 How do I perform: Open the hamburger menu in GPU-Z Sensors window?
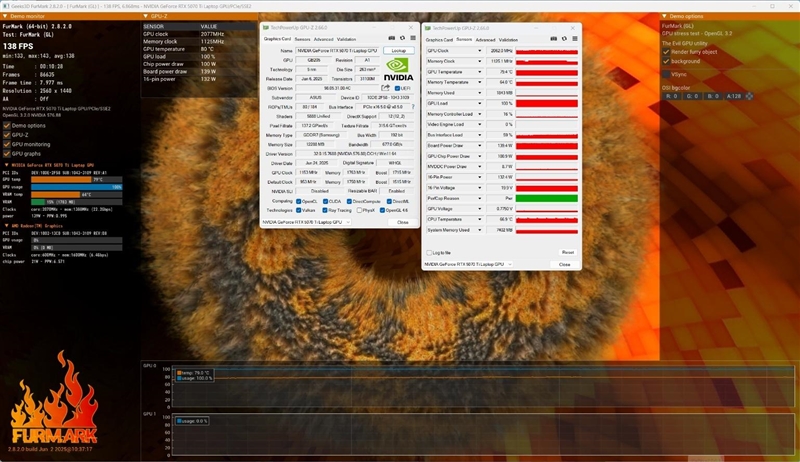point(575,39)
